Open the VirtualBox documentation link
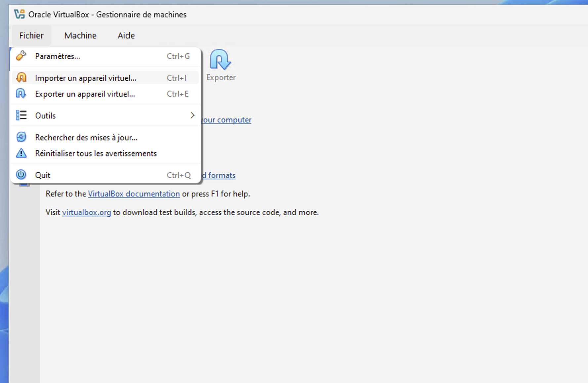This screenshot has width=588, height=383. tap(134, 194)
